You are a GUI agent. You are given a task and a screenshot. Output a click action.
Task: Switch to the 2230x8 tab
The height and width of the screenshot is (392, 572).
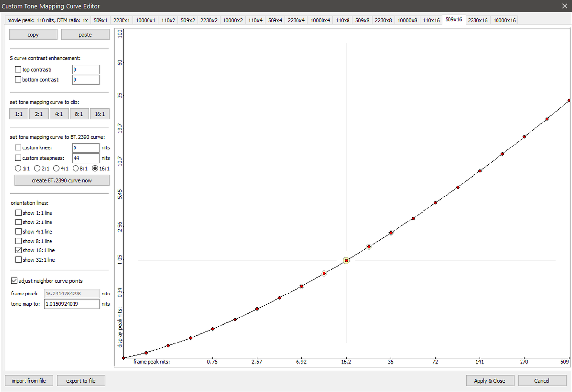383,20
